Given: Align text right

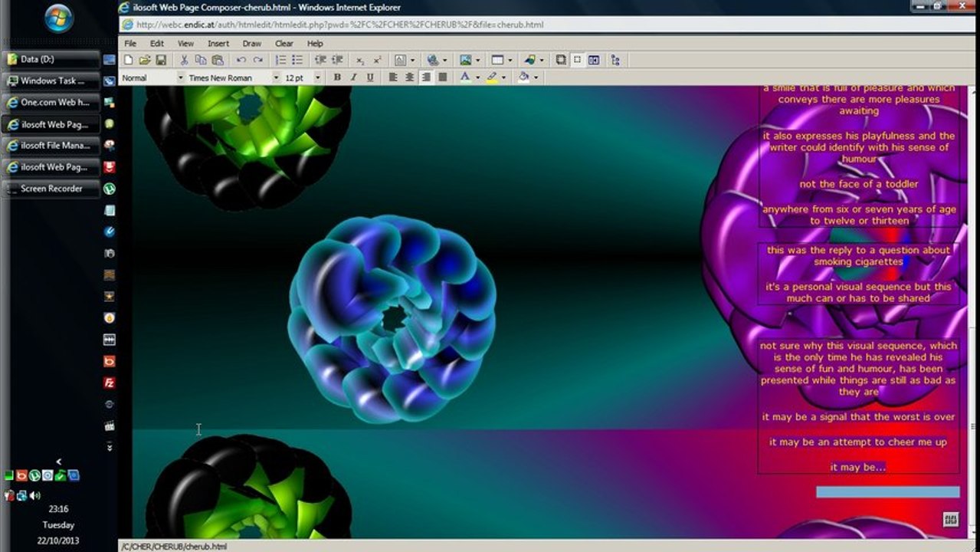Looking at the screenshot, I should (x=426, y=77).
